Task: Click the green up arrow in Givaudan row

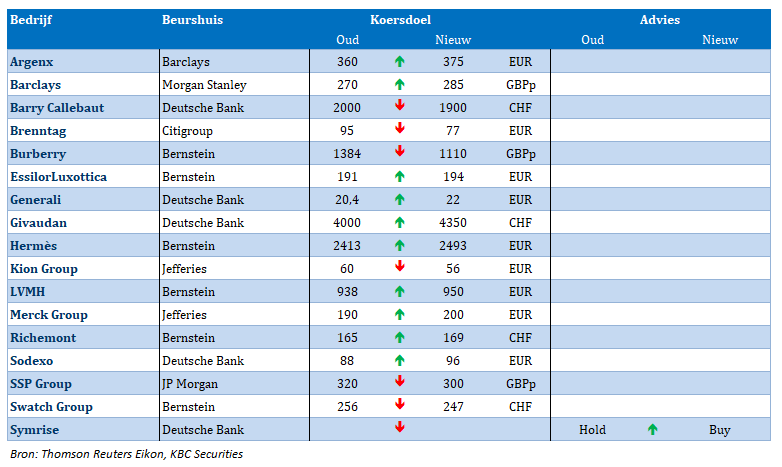Action: coord(399,222)
